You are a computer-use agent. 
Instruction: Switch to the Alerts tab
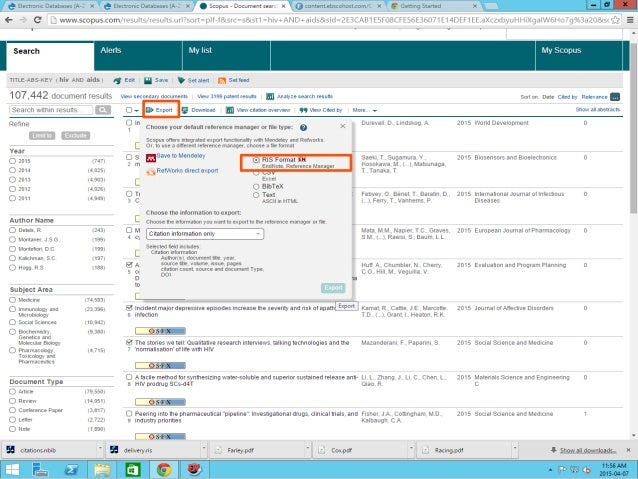[138, 55]
